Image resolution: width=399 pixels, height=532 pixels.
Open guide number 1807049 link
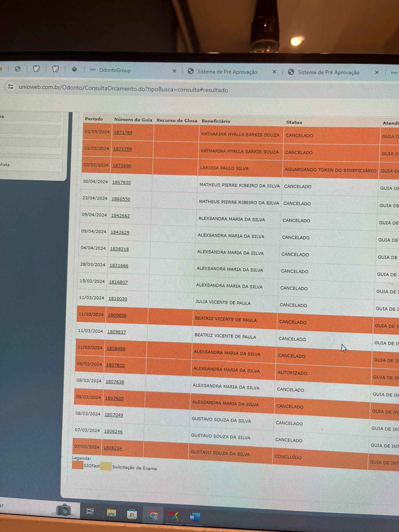(114, 415)
